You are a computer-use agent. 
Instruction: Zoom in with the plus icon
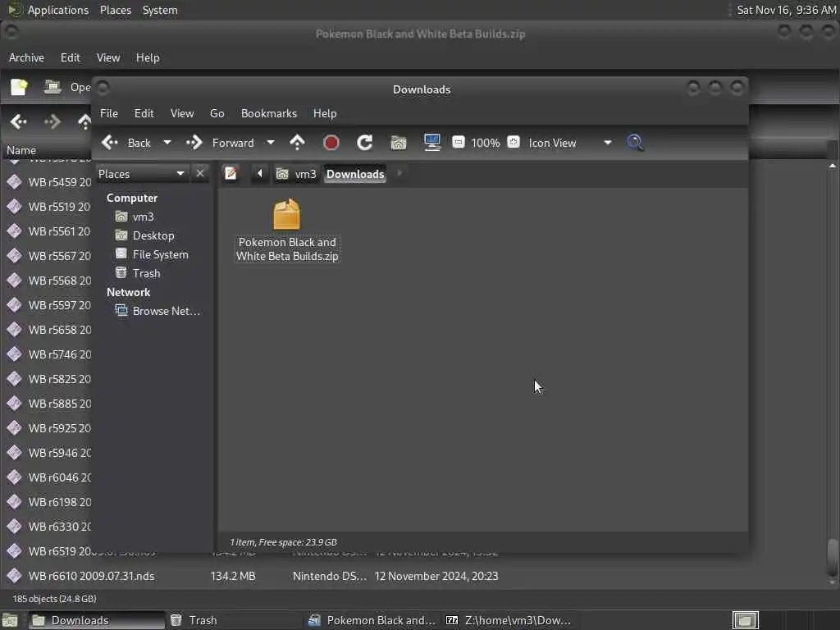tap(514, 142)
